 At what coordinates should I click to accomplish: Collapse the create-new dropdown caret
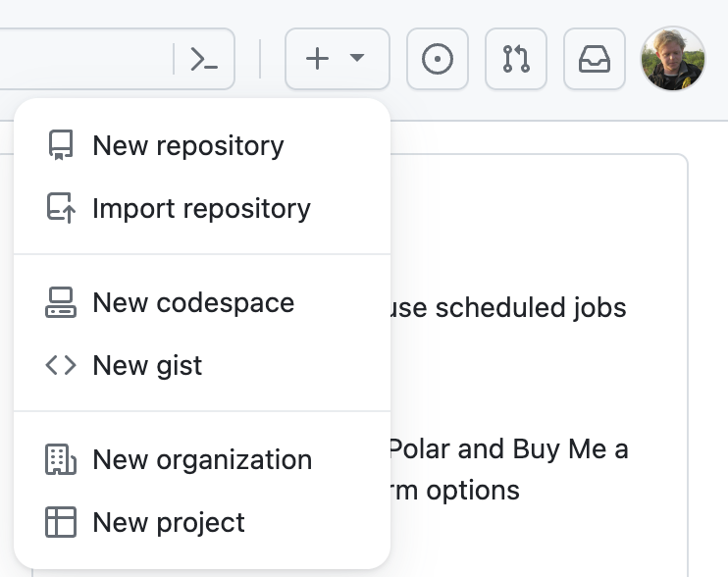pos(357,59)
